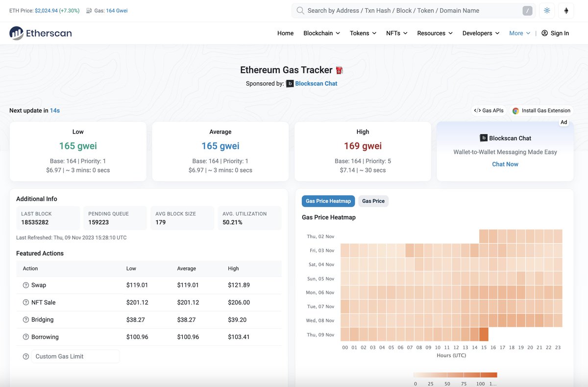
Task: Click the heatmap color legend bar
Action: [x=456, y=375]
